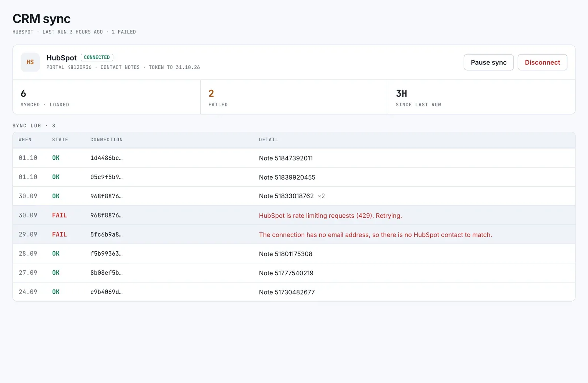Click the 24.09 date cell

28,292
